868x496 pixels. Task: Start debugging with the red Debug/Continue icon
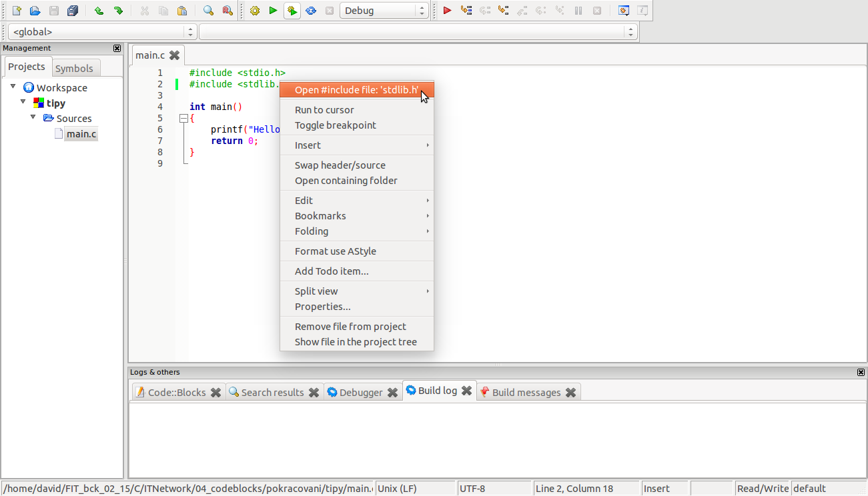coord(447,10)
